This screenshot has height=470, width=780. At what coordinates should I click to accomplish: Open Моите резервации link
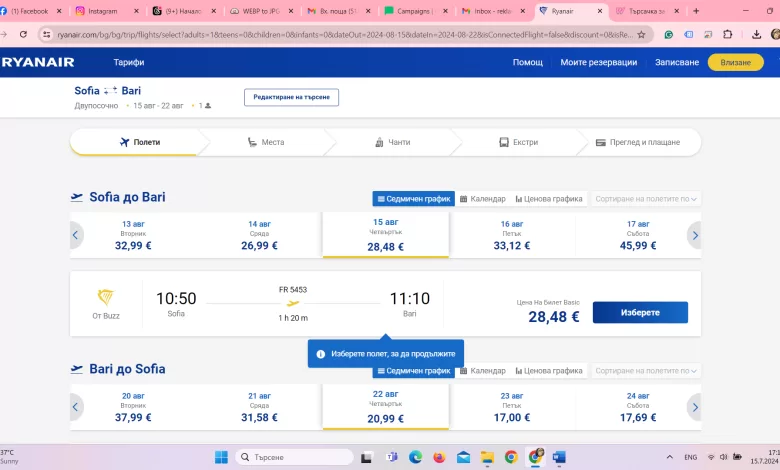coord(599,62)
